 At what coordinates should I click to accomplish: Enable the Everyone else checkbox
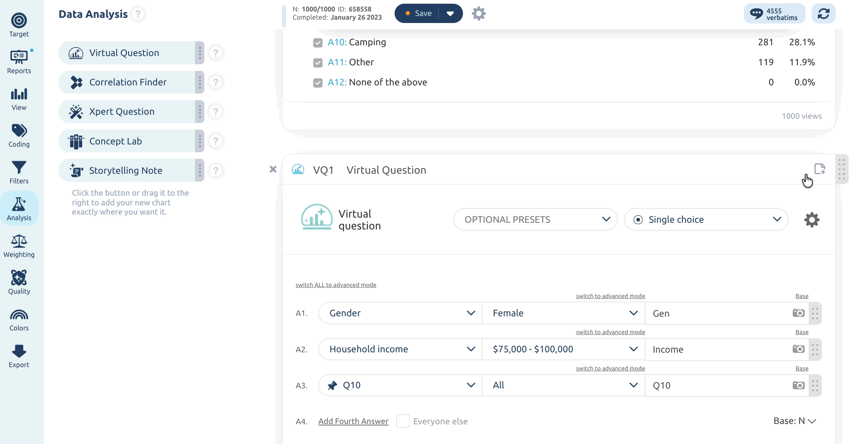click(403, 421)
